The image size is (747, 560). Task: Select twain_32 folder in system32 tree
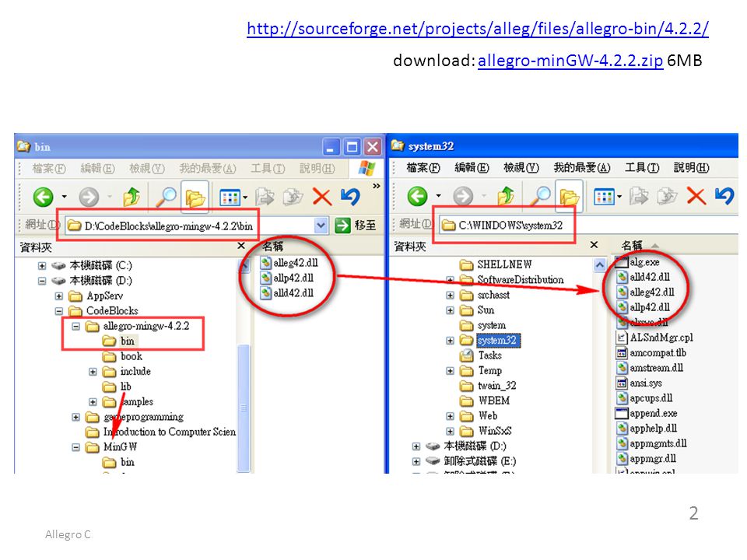[488, 386]
